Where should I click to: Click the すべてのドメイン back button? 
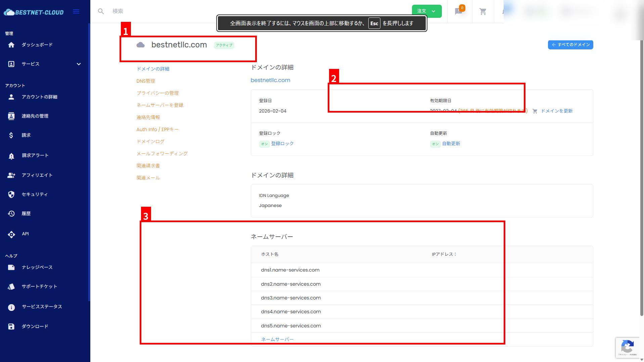coord(570,45)
